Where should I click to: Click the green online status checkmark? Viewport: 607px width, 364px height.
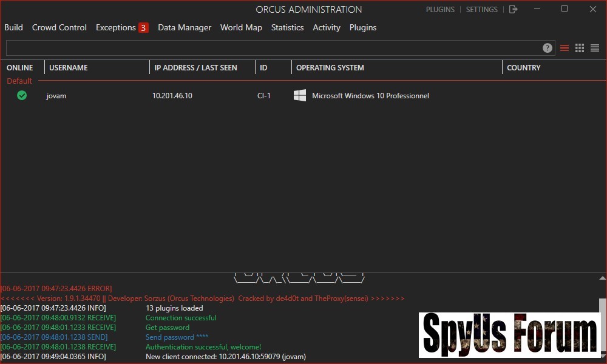[22, 95]
